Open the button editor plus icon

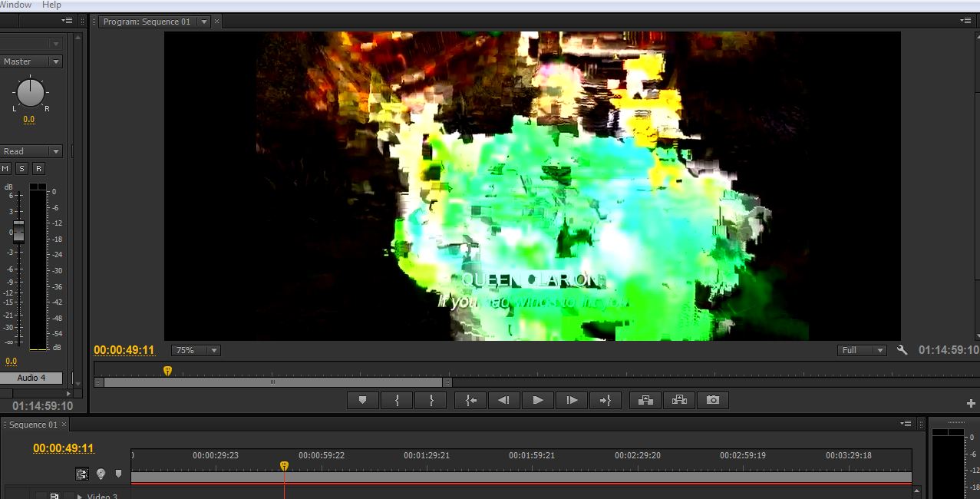pyautogui.click(x=971, y=403)
